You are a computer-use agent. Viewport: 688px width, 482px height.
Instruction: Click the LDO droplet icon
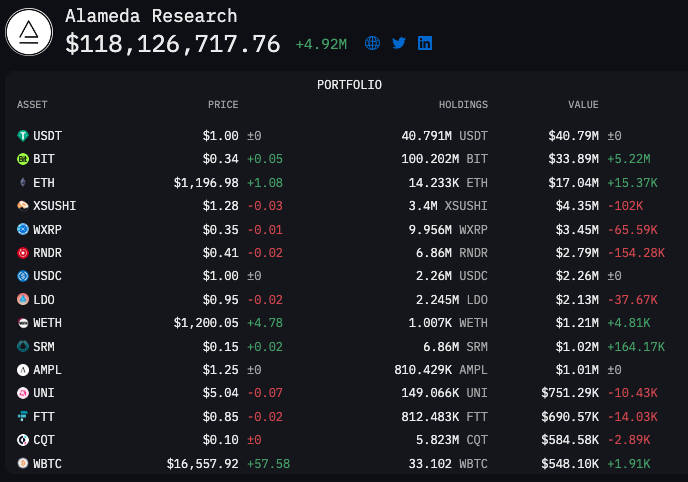[x=23, y=299]
